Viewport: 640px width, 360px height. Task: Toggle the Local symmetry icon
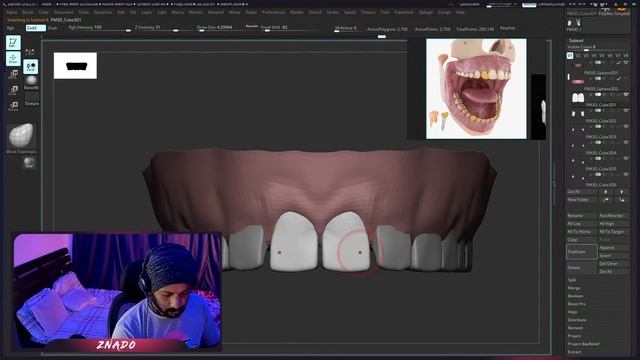(x=31, y=67)
